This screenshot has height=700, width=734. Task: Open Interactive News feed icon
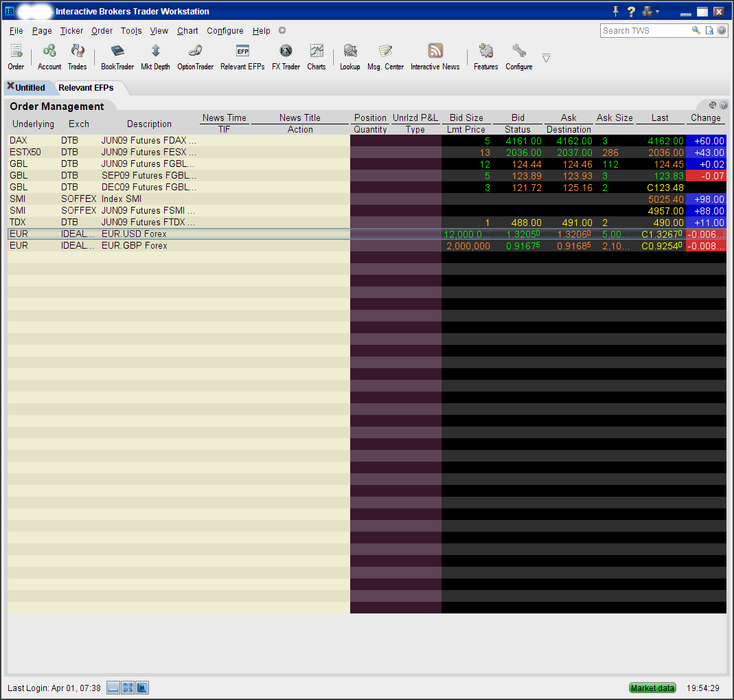click(435, 56)
